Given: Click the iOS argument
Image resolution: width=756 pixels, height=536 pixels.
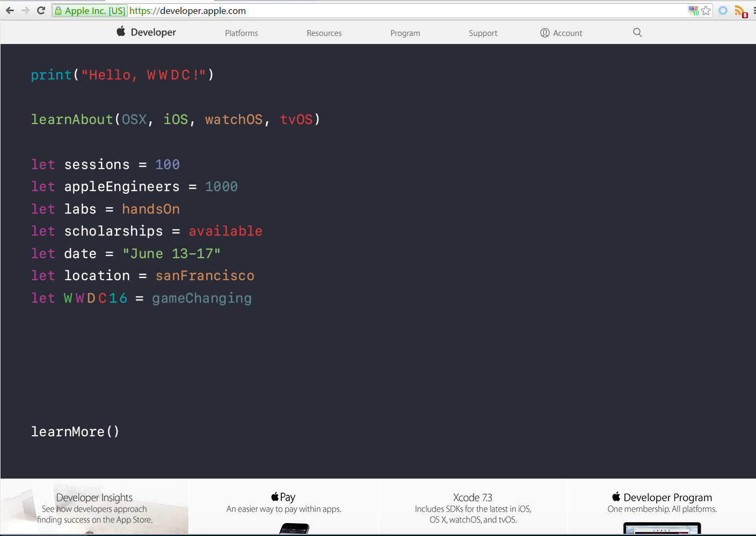Looking at the screenshot, I should point(176,119).
